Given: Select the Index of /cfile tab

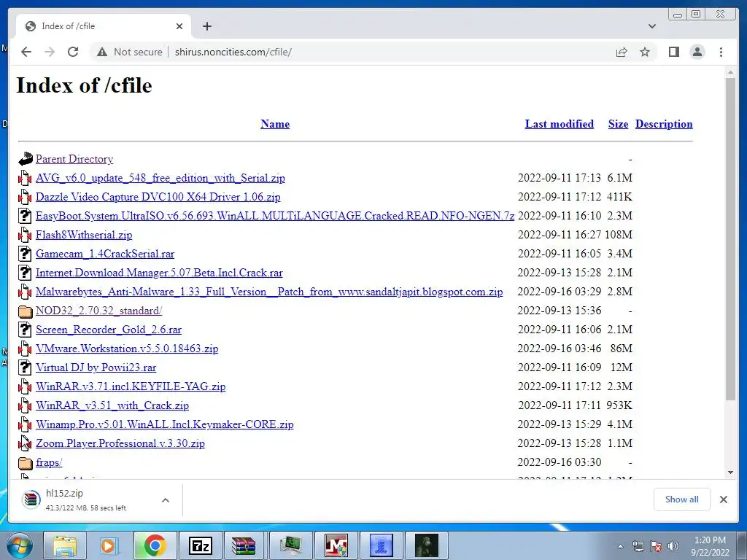Looking at the screenshot, I should point(104,26).
